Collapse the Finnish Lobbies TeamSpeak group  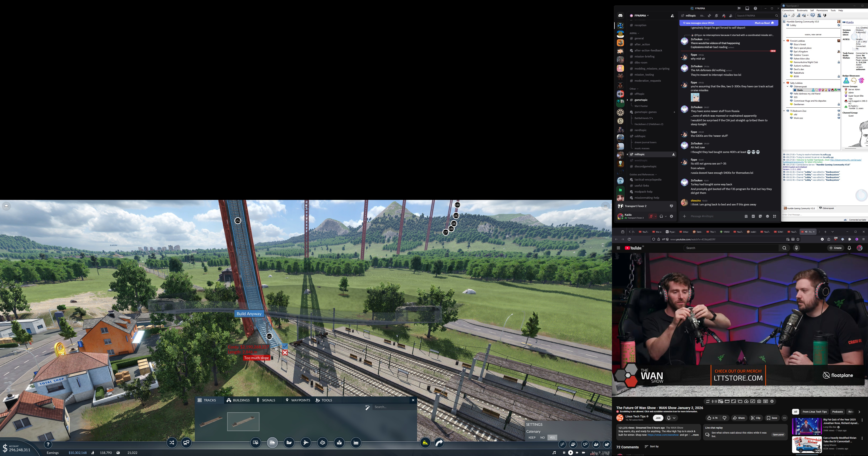tap(784, 41)
